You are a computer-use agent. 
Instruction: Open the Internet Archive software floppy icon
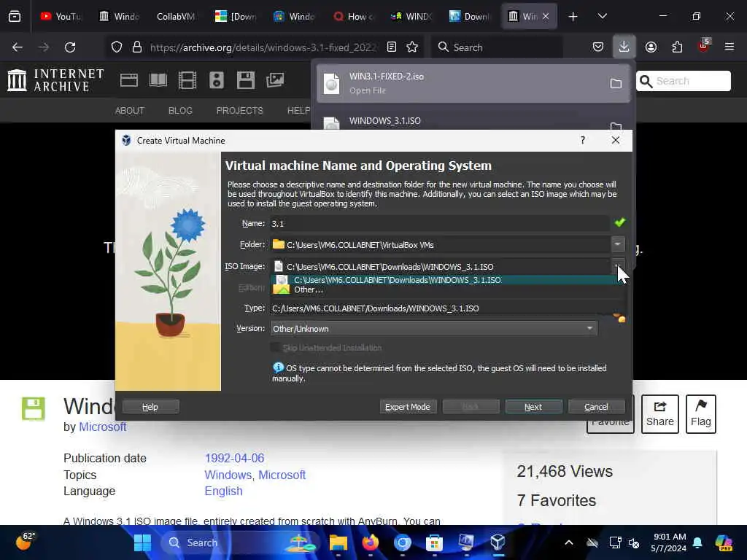(x=245, y=80)
